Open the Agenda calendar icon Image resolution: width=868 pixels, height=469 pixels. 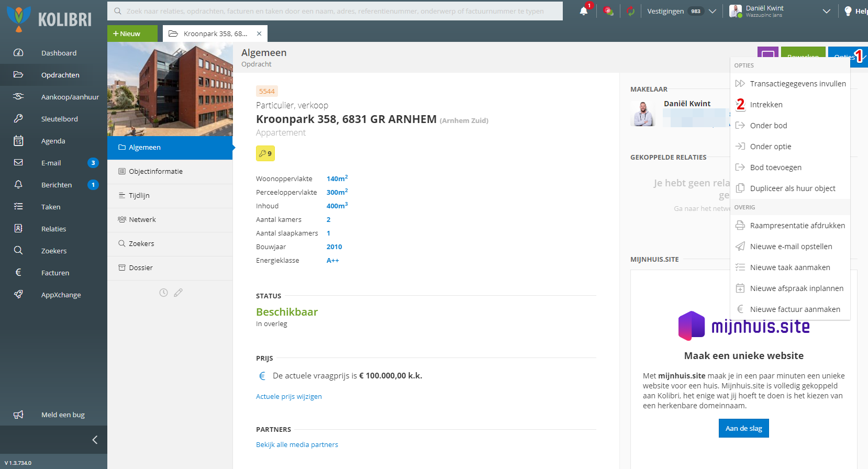[x=18, y=141]
